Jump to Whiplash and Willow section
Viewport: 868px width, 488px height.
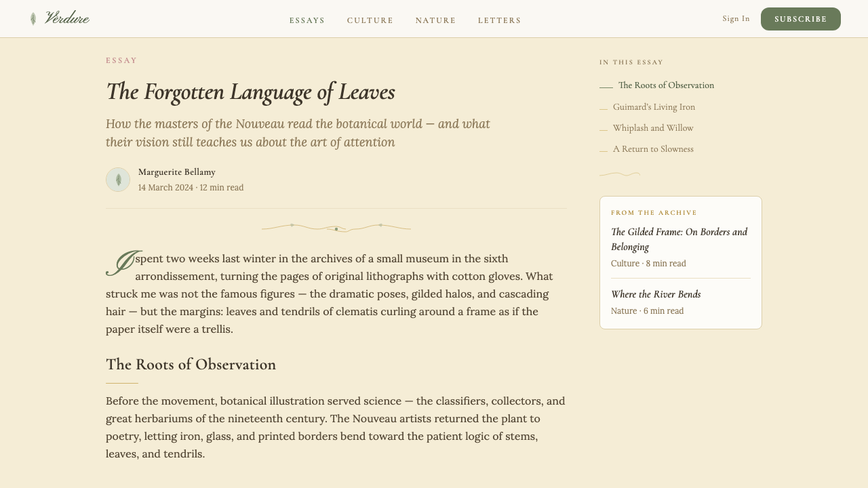pos(653,128)
